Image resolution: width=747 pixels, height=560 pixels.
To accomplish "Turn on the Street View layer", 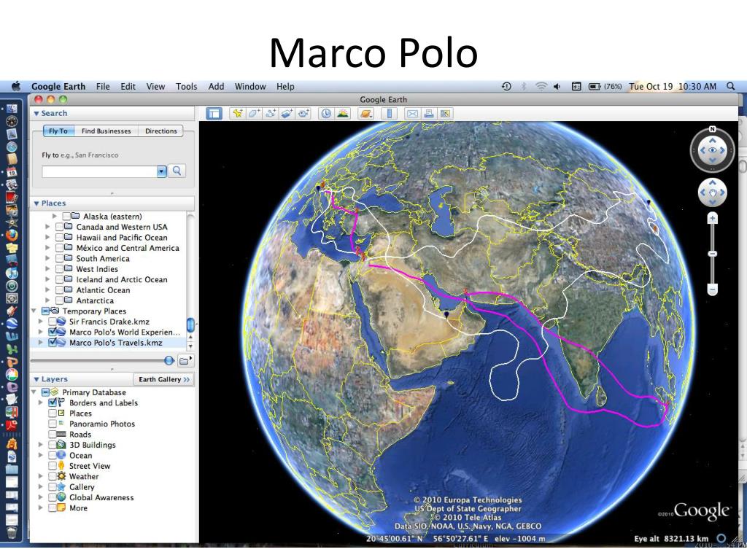I will 53,466.
